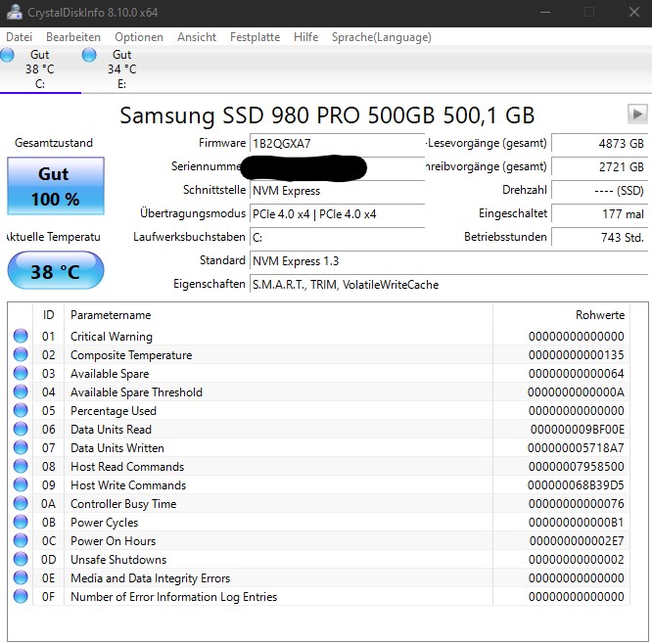Click the Eigenschaften field with S.M.A.R.T., TRIM
This screenshot has height=644, width=652.
tap(448, 285)
